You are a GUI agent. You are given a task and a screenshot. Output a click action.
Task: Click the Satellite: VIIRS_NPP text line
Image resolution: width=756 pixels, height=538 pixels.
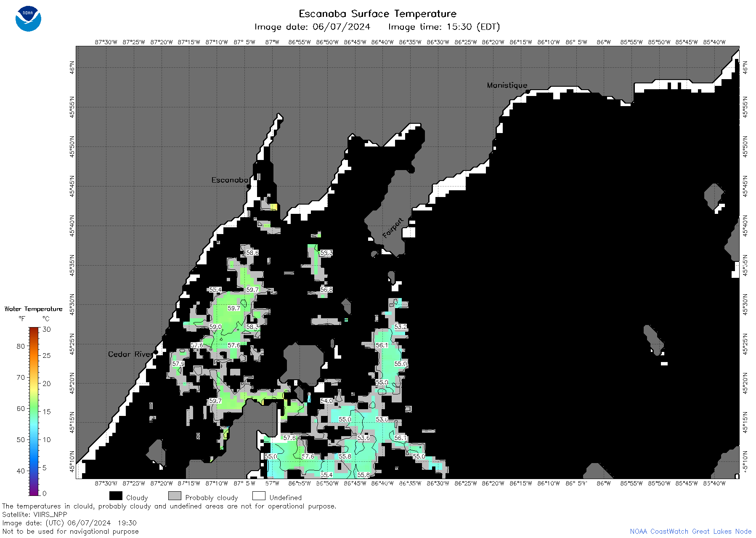[34, 514]
